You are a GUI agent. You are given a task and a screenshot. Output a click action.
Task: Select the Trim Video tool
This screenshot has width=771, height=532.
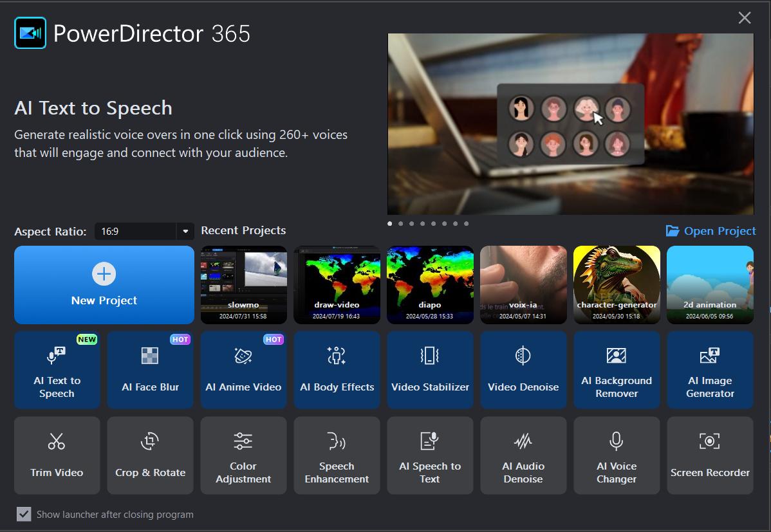coord(57,455)
